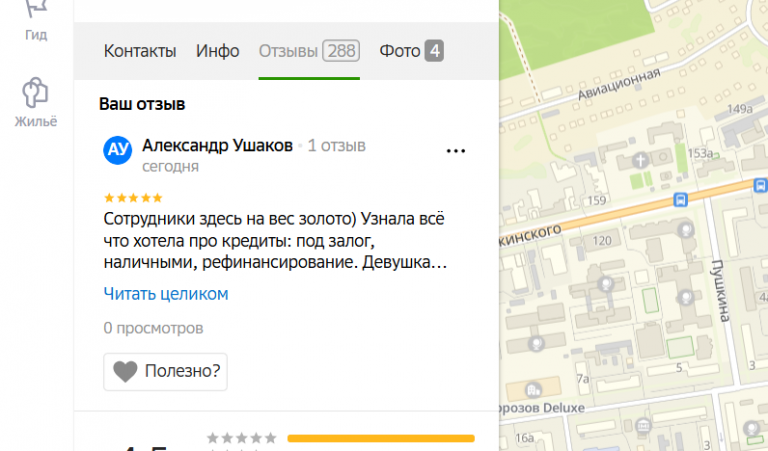This screenshot has height=451, width=768.
Task: Click the 'сегодня' review date
Action: click(x=170, y=166)
